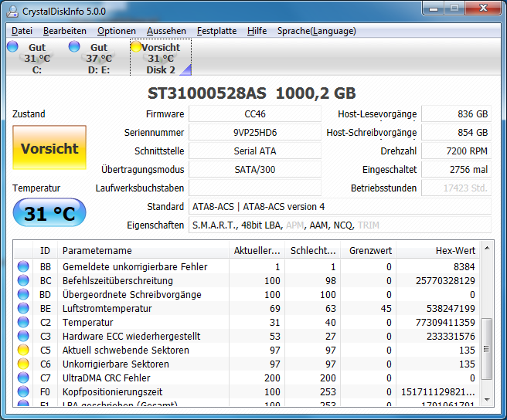This screenshot has width=507, height=420.
Task: Click hex value 538247199
Action: pyautogui.click(x=451, y=308)
